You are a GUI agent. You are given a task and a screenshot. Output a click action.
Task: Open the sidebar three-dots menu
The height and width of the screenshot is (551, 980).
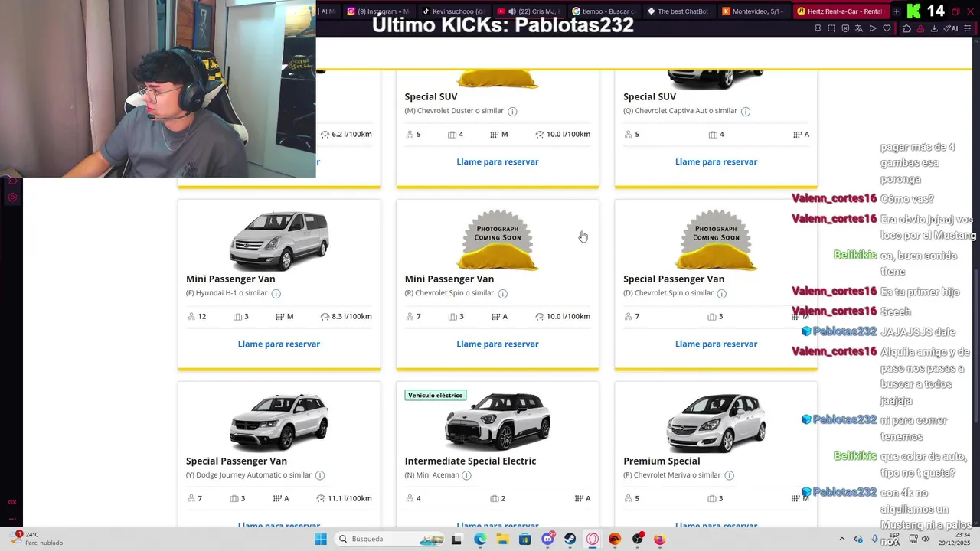coord(12,518)
